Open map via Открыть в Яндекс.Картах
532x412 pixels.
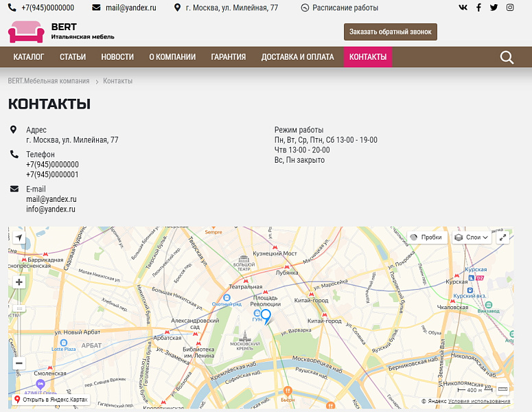(51, 399)
